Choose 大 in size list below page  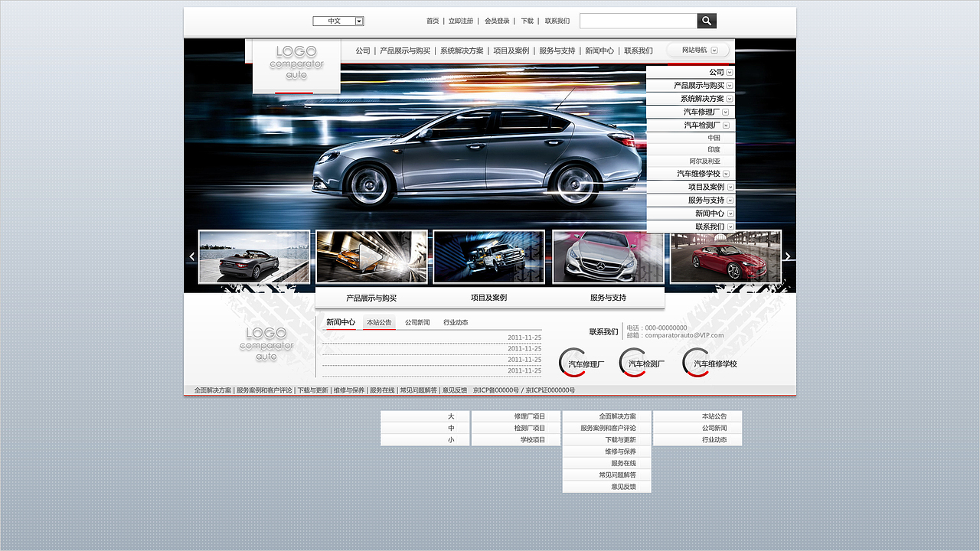point(425,416)
